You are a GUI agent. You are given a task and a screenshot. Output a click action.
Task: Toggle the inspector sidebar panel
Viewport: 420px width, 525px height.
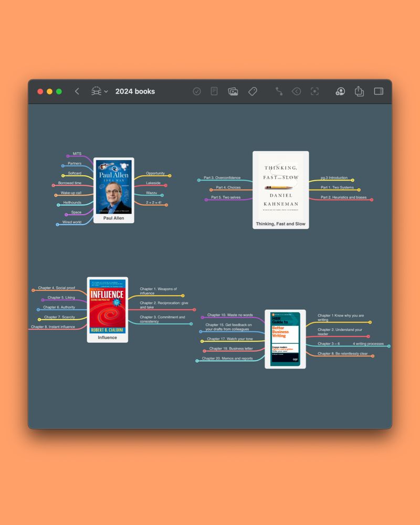[379, 91]
